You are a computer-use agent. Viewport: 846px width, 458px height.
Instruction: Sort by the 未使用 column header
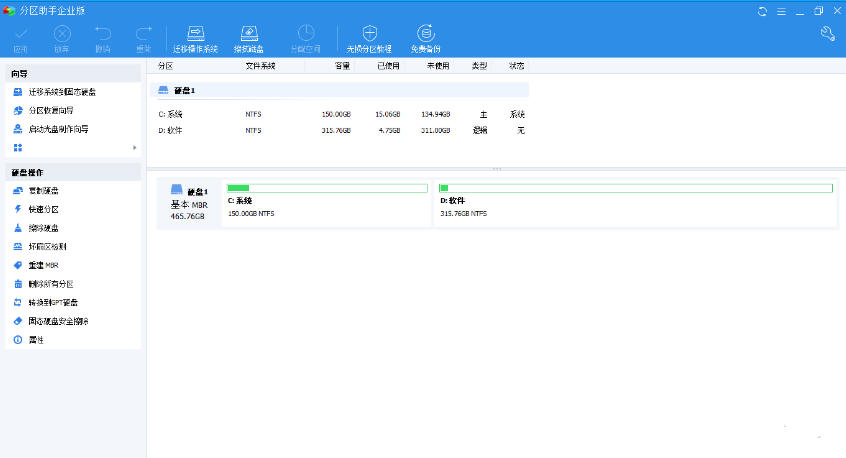click(x=438, y=66)
